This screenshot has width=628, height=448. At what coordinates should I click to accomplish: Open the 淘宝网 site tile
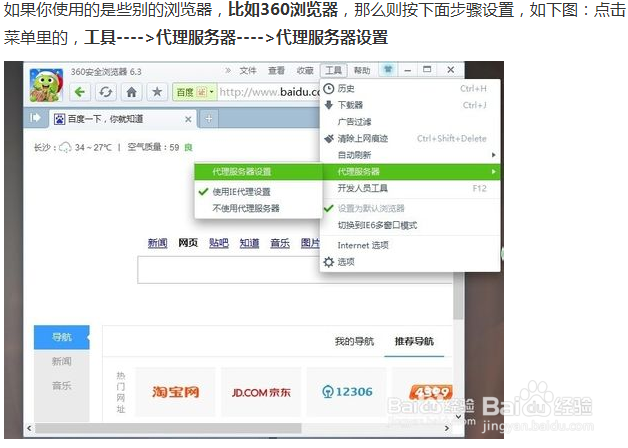[175, 392]
